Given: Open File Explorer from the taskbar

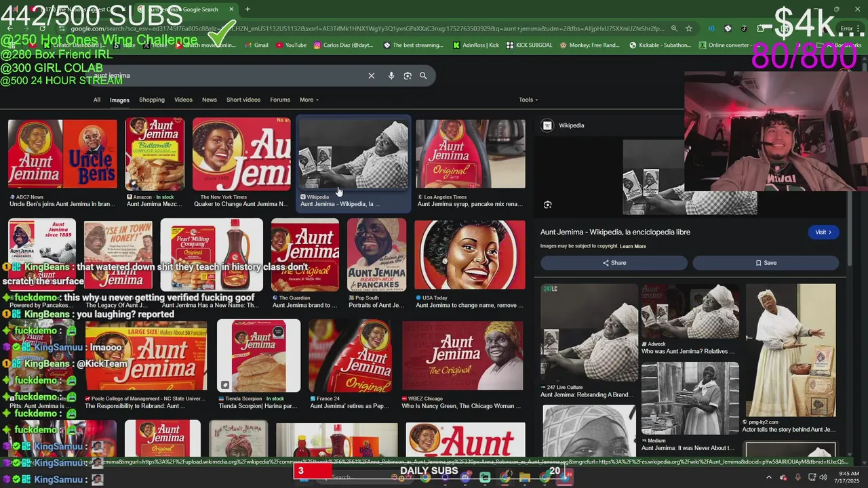Looking at the screenshot, I should (x=525, y=477).
